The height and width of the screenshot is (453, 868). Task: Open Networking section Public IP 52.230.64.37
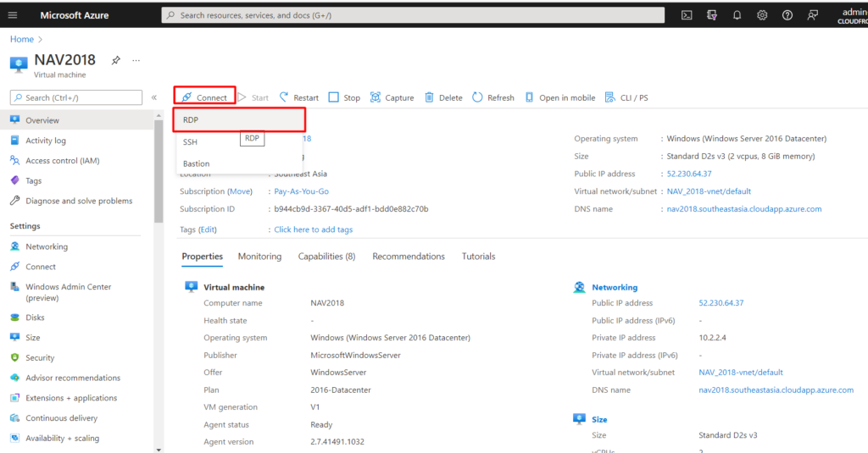pyautogui.click(x=721, y=303)
